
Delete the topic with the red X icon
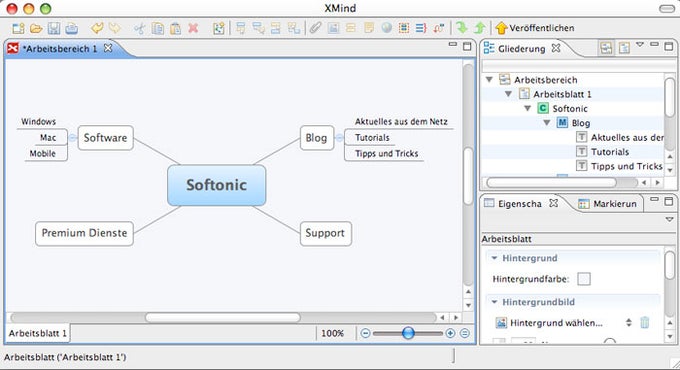click(193, 29)
